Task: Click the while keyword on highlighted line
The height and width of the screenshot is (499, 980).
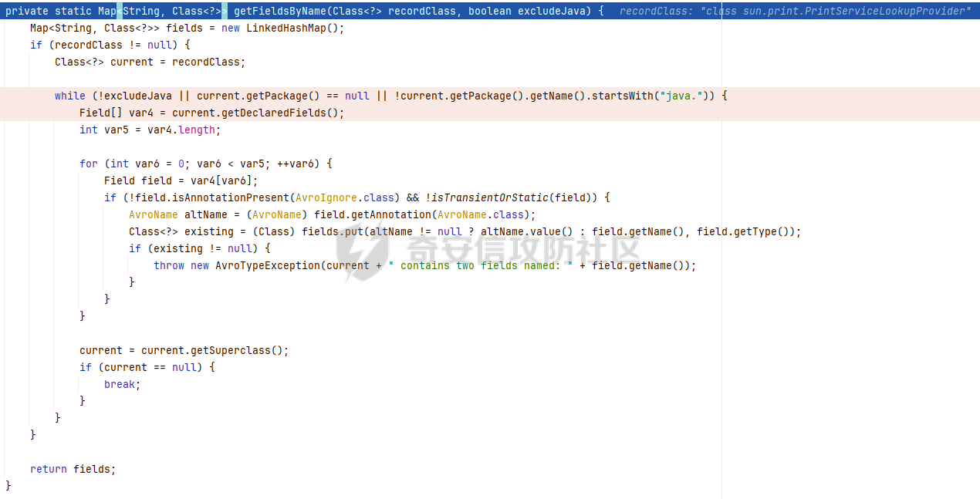Action: click(69, 96)
